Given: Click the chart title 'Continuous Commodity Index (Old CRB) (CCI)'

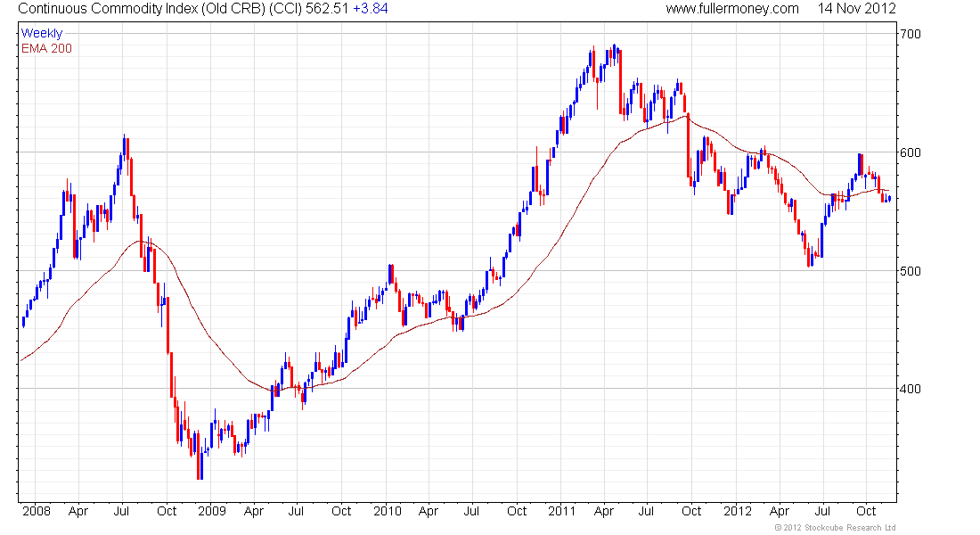Looking at the screenshot, I should 159,9.
